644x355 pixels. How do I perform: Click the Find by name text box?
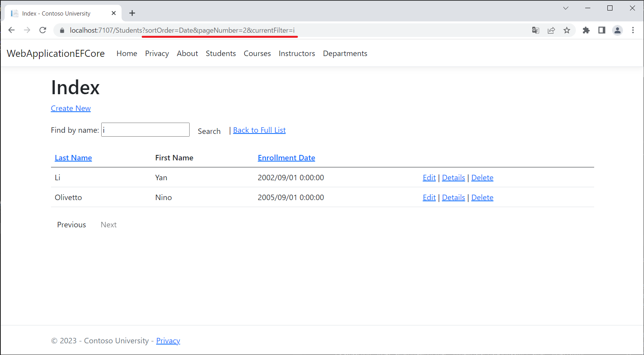coord(145,130)
